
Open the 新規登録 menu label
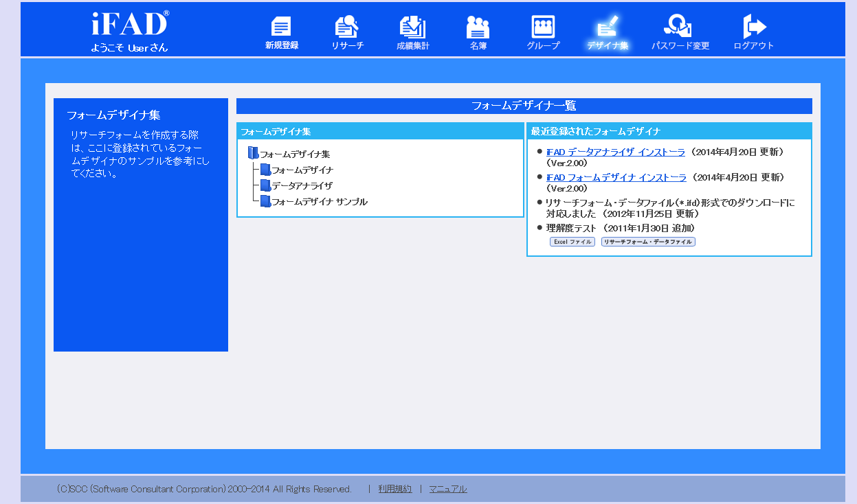pos(282,45)
